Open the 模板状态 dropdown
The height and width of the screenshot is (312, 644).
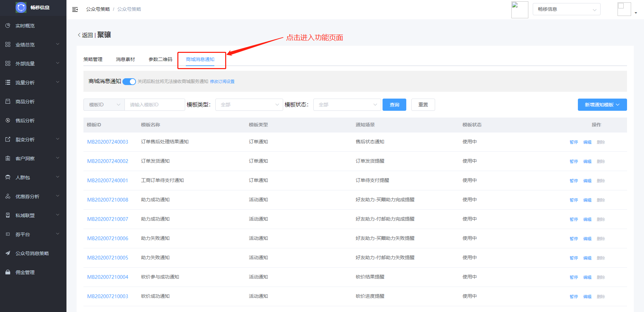coord(347,105)
